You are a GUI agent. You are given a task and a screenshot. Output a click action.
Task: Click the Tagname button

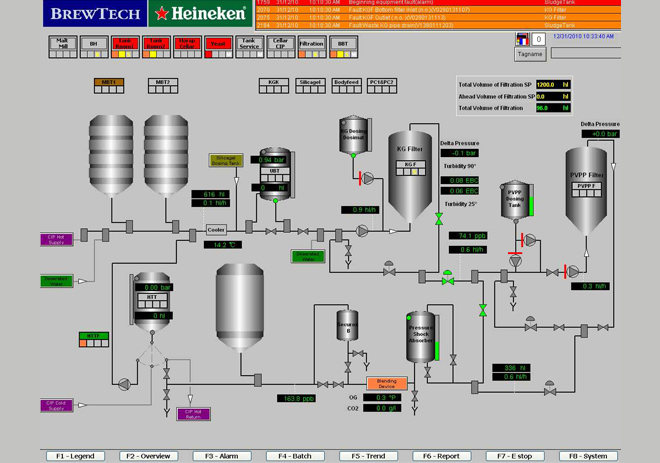530,54
